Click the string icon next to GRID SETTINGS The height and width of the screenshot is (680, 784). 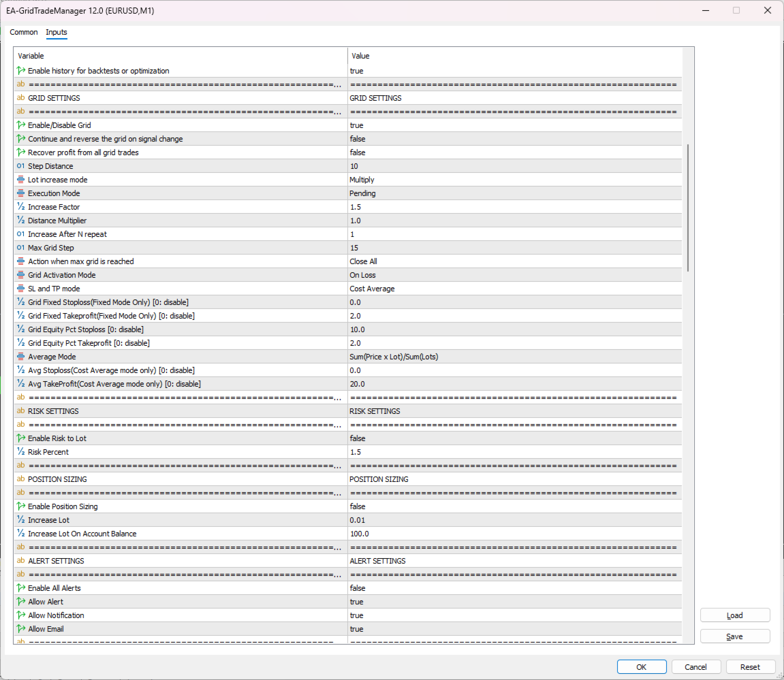pyautogui.click(x=20, y=98)
